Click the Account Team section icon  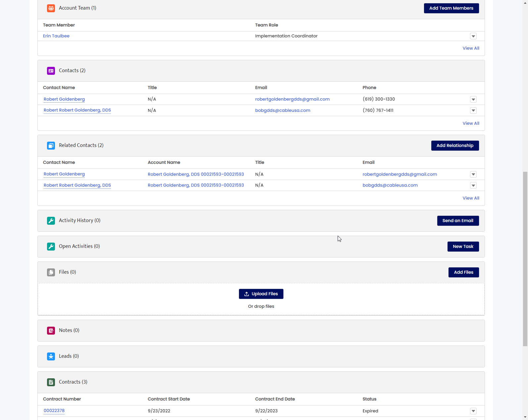51,8
